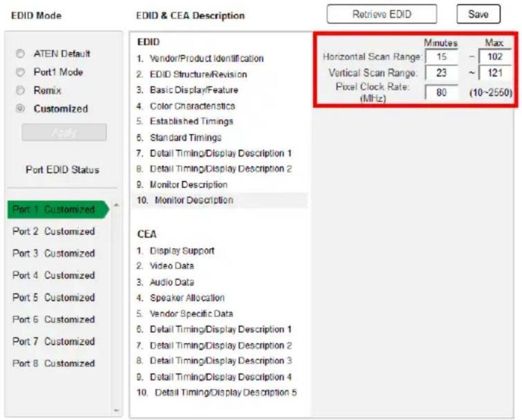Select the Customized radio button
The height and width of the screenshot is (420, 522).
20,109
